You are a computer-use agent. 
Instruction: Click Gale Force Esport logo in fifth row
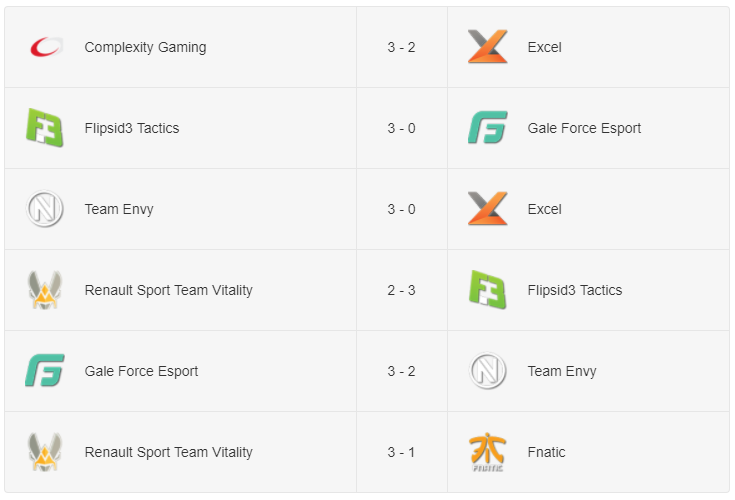pos(45,370)
